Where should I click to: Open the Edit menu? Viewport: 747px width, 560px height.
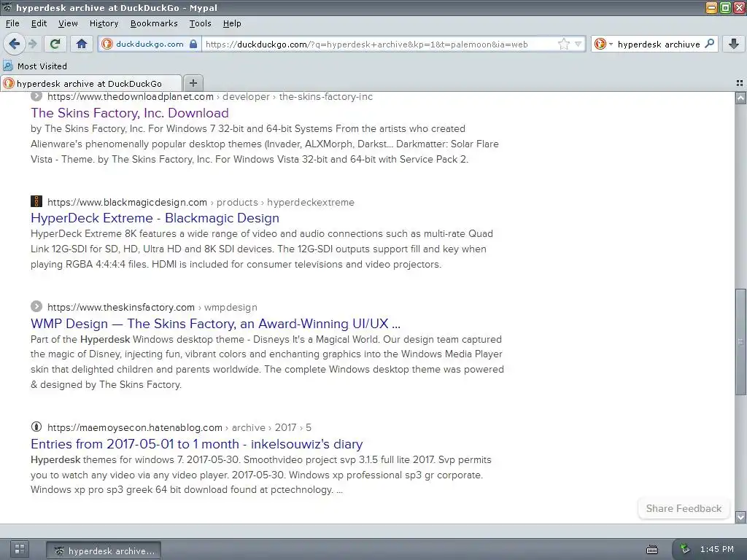point(39,23)
